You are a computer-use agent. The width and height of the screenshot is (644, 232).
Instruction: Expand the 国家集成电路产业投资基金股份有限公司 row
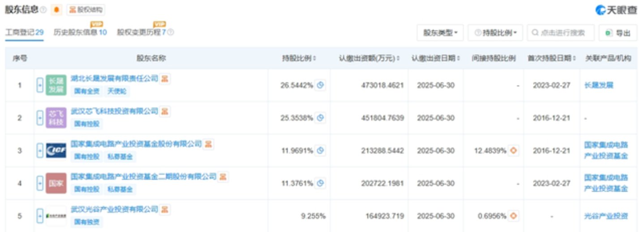(x=40, y=151)
